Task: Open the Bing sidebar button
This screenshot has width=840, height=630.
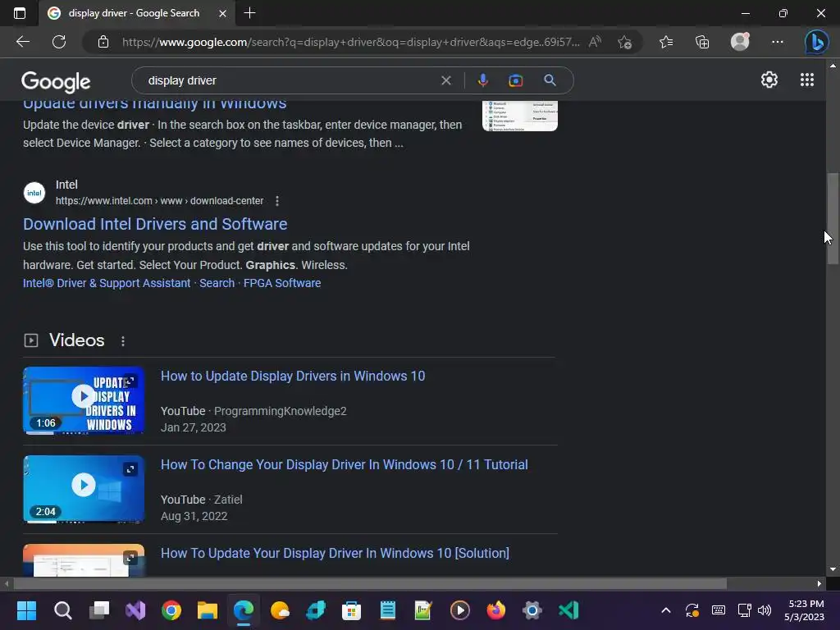Action: [x=816, y=42]
